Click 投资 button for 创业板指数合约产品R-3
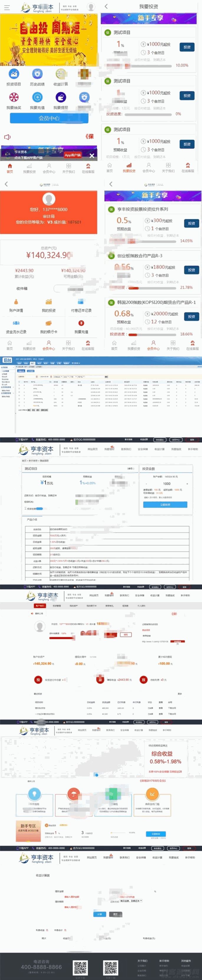Image resolution: width=202 pixels, height=980 pixels. [191, 270]
